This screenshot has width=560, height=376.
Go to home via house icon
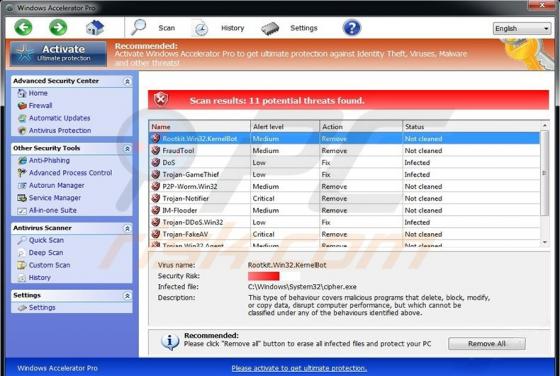click(x=95, y=27)
